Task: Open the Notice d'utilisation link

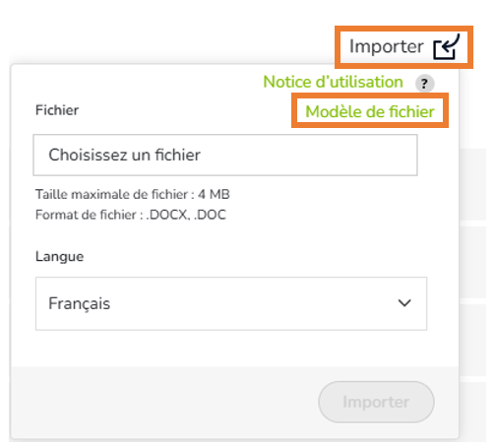Action: [333, 82]
